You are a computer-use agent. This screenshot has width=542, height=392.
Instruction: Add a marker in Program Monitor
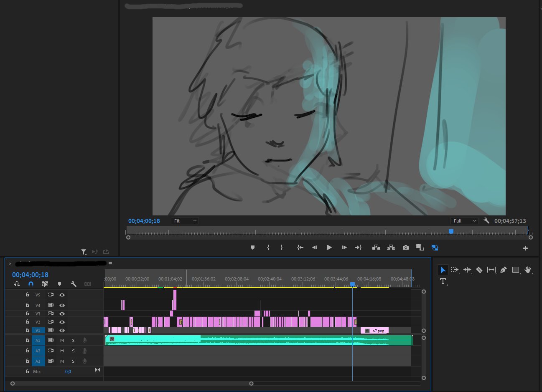tap(252, 248)
